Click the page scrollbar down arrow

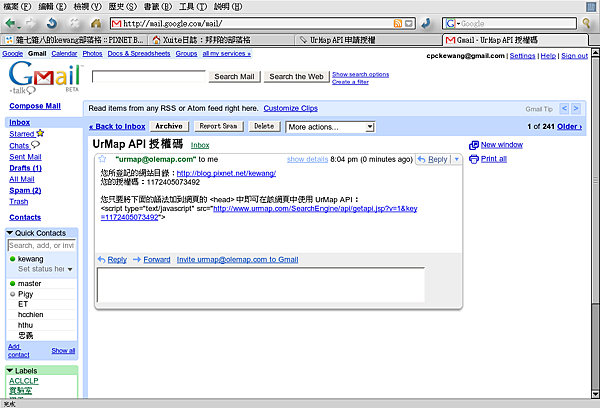click(x=595, y=394)
